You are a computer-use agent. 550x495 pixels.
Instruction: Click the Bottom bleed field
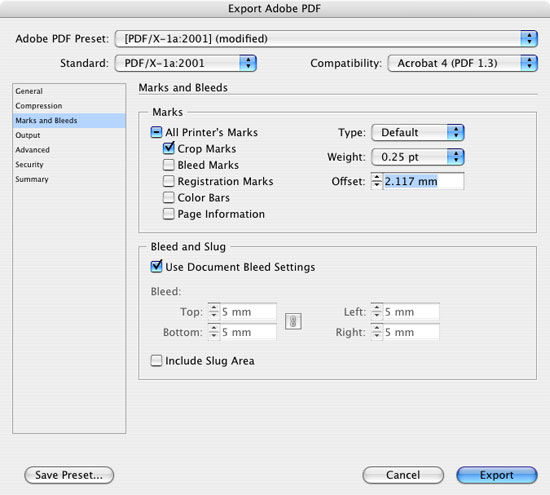pyautogui.click(x=248, y=332)
